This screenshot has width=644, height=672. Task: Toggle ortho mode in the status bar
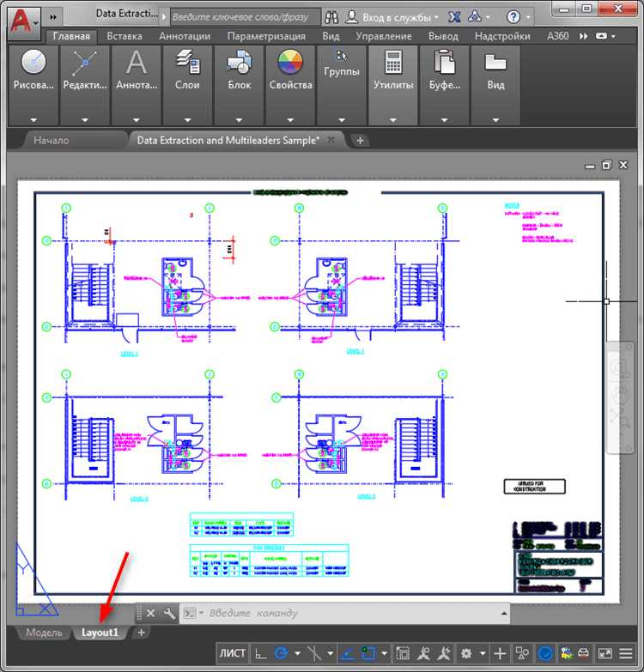261,654
